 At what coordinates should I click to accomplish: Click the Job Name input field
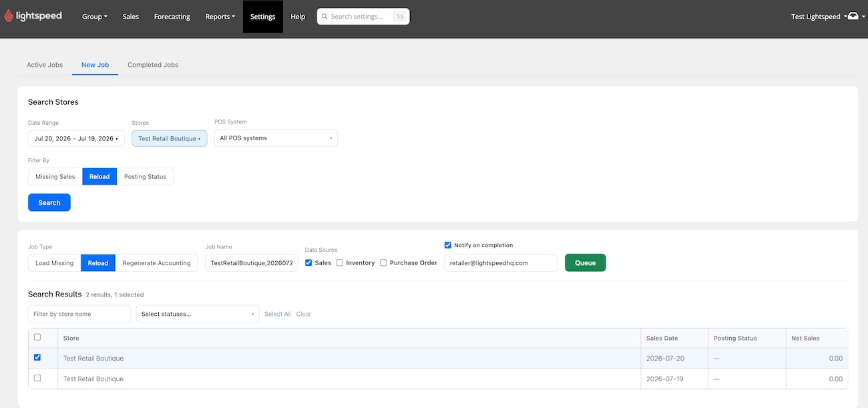click(x=252, y=263)
